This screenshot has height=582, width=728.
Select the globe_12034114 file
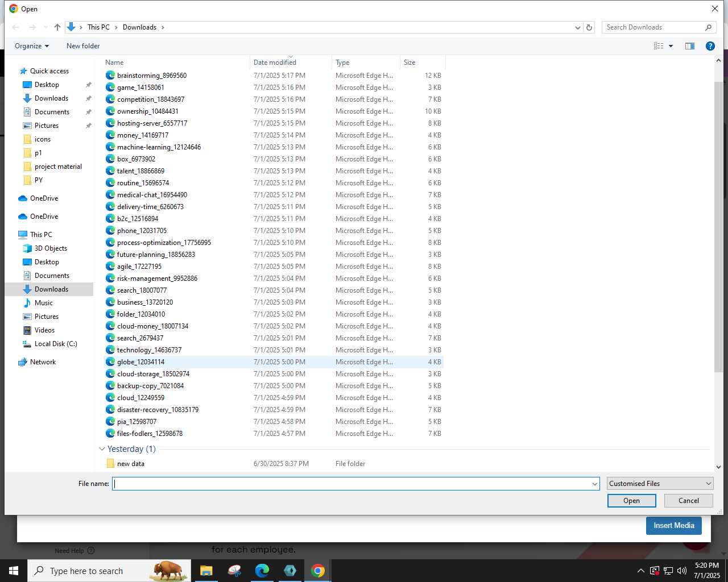click(x=140, y=362)
